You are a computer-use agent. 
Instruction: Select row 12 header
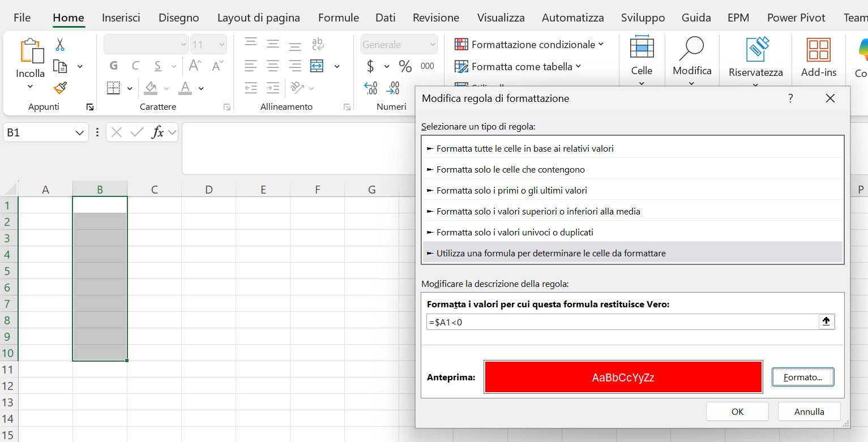(8, 386)
